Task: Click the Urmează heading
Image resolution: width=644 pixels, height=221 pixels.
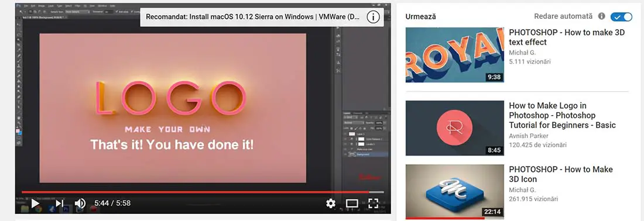Action: pos(420,17)
